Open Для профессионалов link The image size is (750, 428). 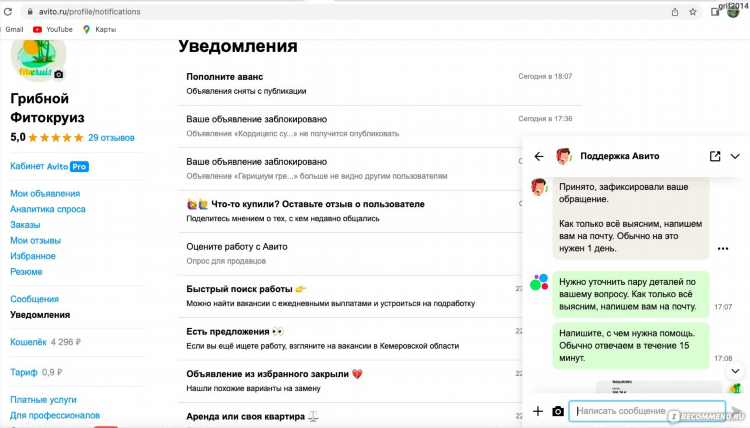[x=55, y=415]
